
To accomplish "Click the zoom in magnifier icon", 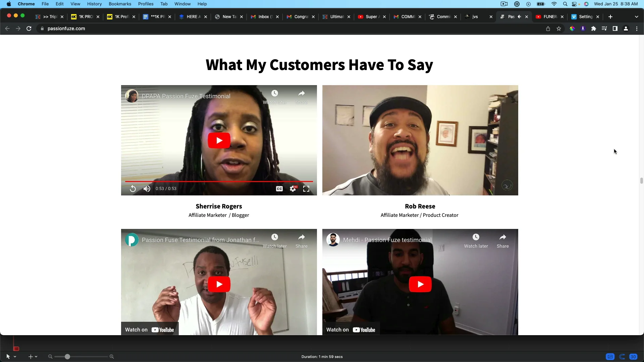I will click(112, 356).
